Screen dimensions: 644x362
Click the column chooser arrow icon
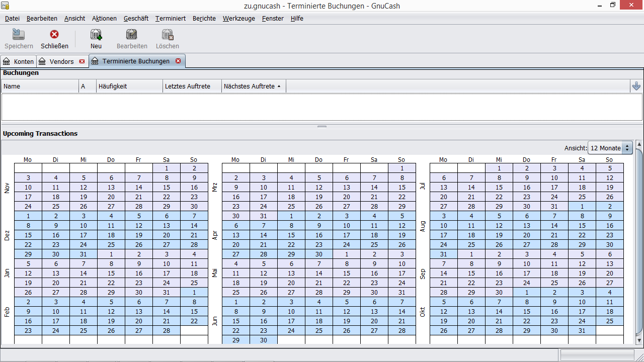click(636, 86)
